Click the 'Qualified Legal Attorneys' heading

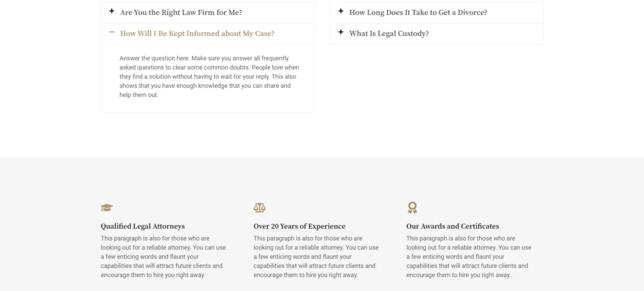click(143, 226)
